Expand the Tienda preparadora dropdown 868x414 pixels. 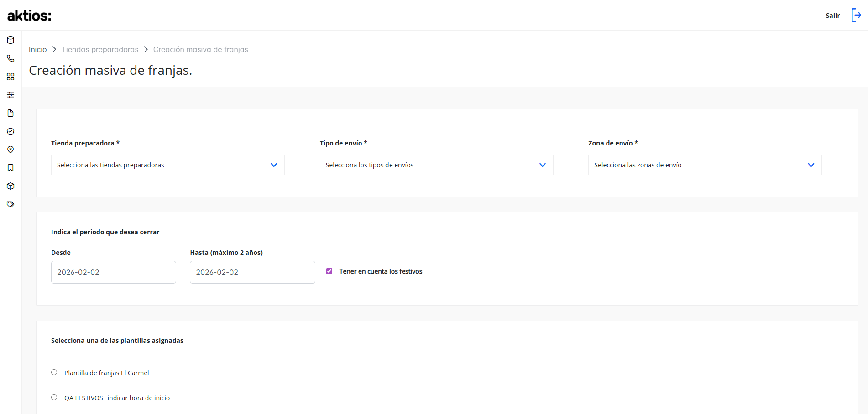[x=168, y=165]
